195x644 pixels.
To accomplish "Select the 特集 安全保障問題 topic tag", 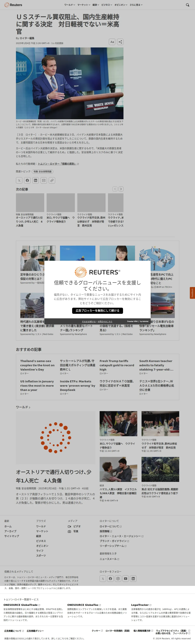I will pyautogui.click(x=42, y=172).
